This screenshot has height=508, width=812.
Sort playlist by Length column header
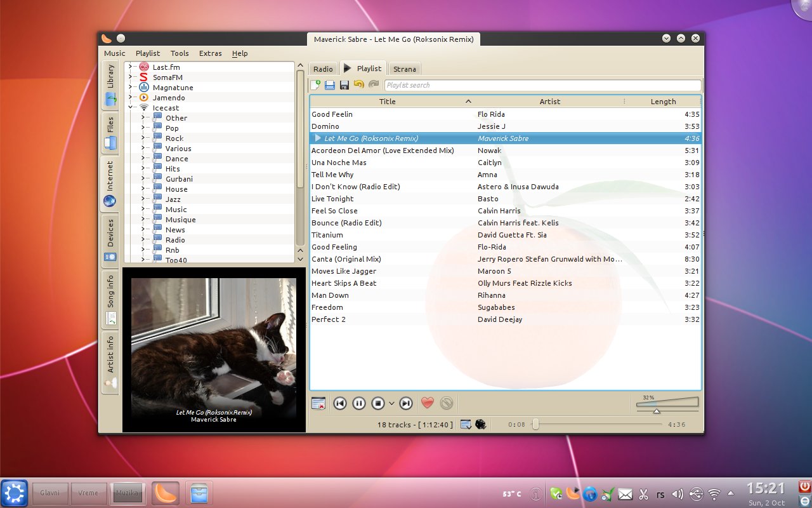tap(663, 101)
